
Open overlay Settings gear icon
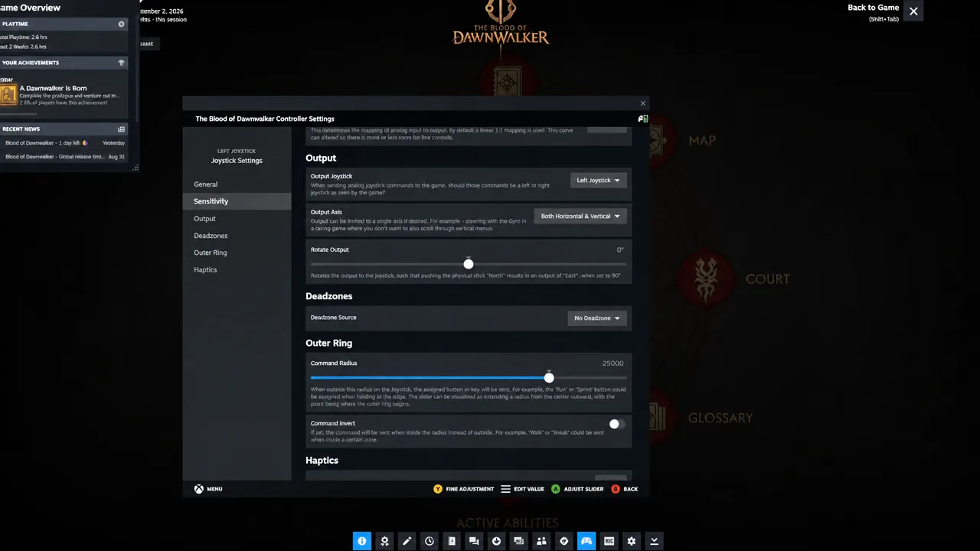(632, 541)
